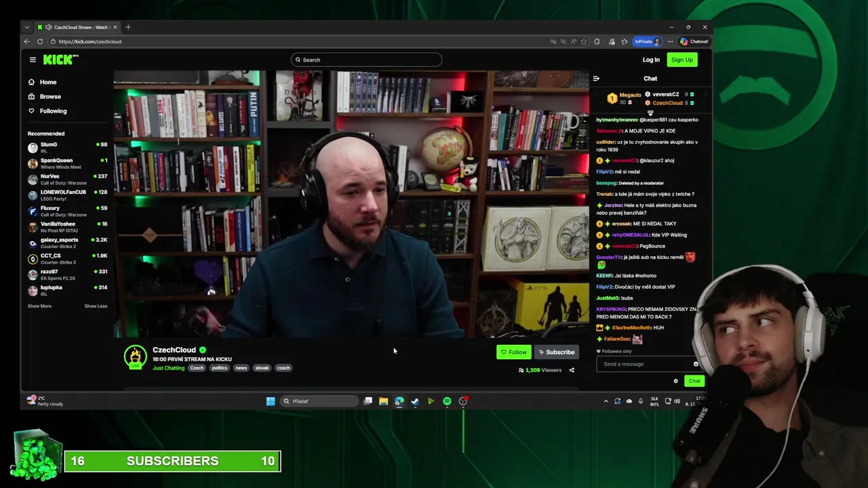This screenshot has width=868, height=488.
Task: Open recommended channel galaxy_esports
Action: [x=67, y=243]
